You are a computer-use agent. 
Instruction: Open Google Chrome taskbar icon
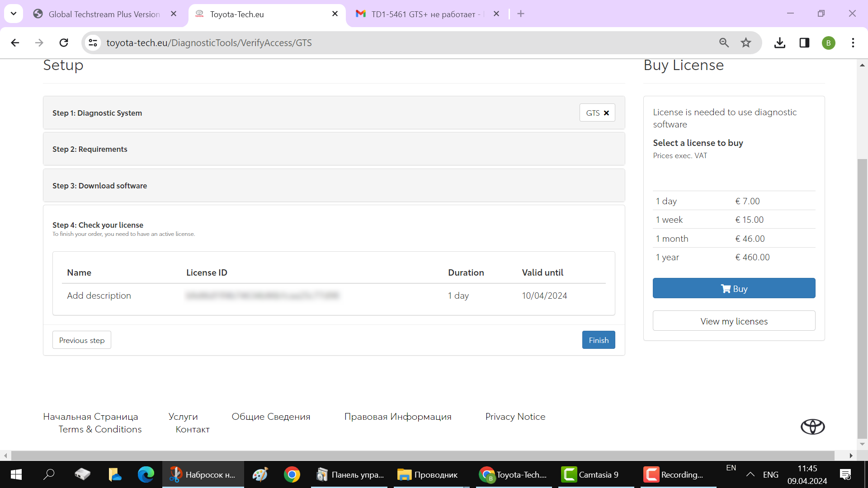click(x=292, y=474)
